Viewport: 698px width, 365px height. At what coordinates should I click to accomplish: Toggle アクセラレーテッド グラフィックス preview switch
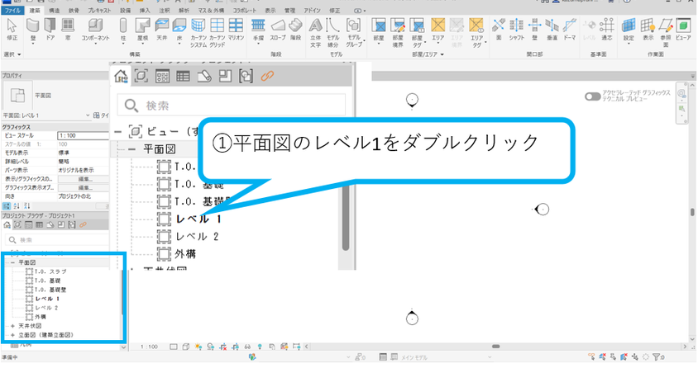coord(592,96)
